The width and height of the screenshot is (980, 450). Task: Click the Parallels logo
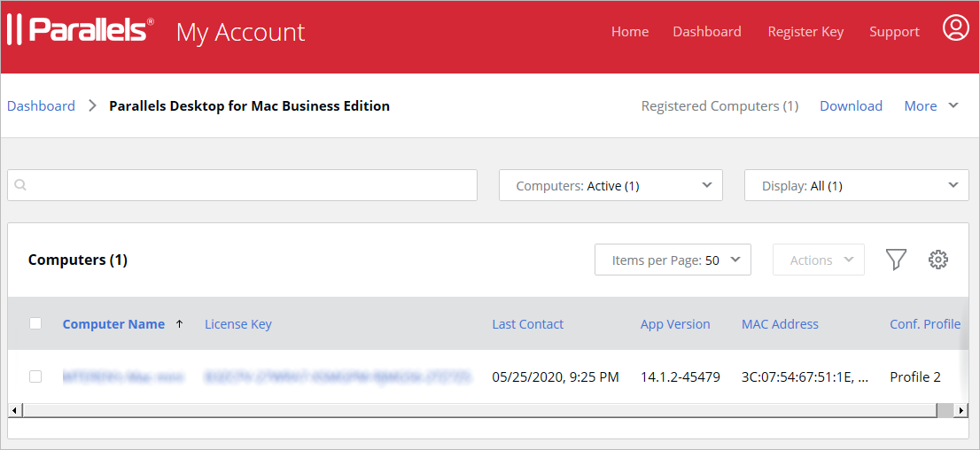[80, 31]
